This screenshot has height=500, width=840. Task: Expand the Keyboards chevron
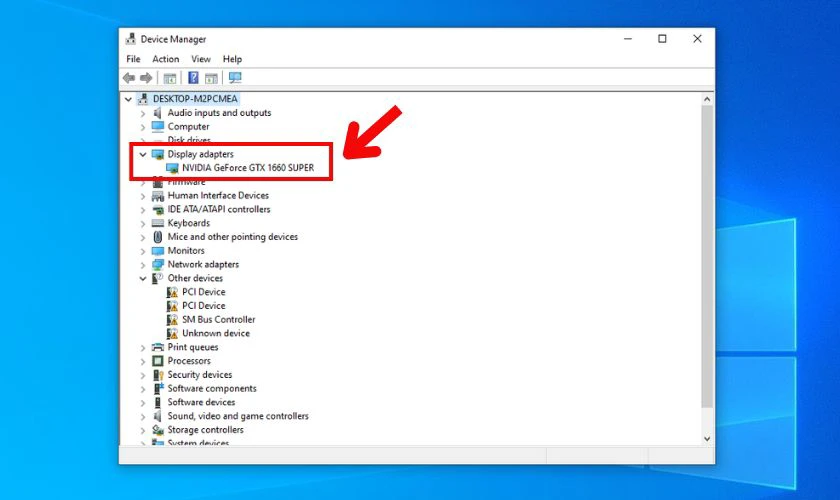tap(142, 223)
